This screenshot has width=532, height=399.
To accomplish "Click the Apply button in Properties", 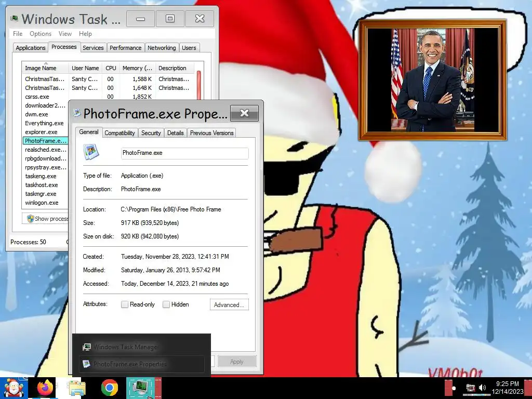I will (237, 362).
